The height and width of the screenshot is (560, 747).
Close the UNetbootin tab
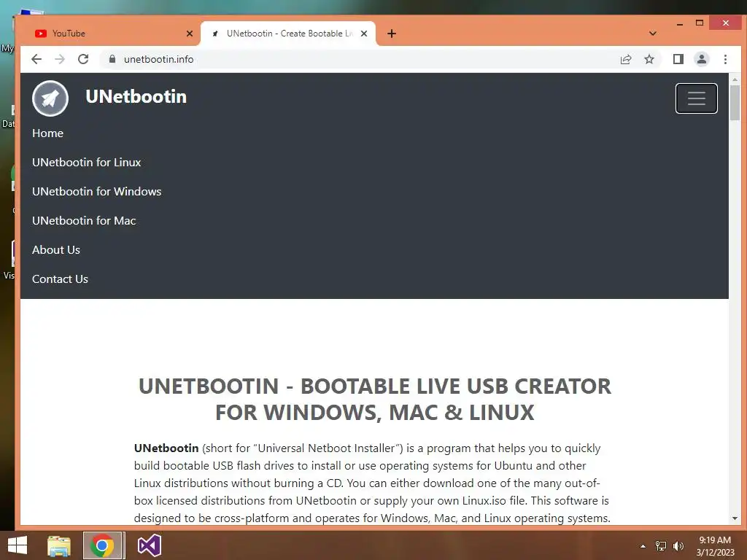click(364, 34)
